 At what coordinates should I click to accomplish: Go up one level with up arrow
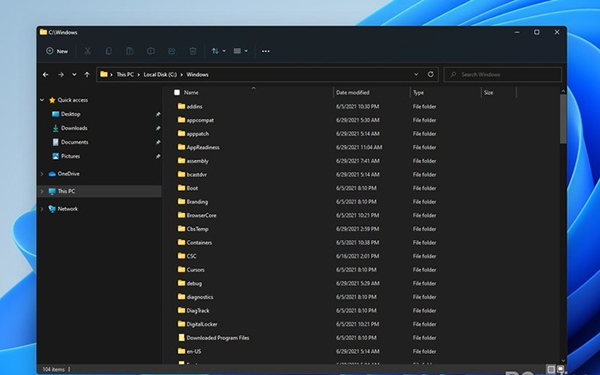click(87, 75)
